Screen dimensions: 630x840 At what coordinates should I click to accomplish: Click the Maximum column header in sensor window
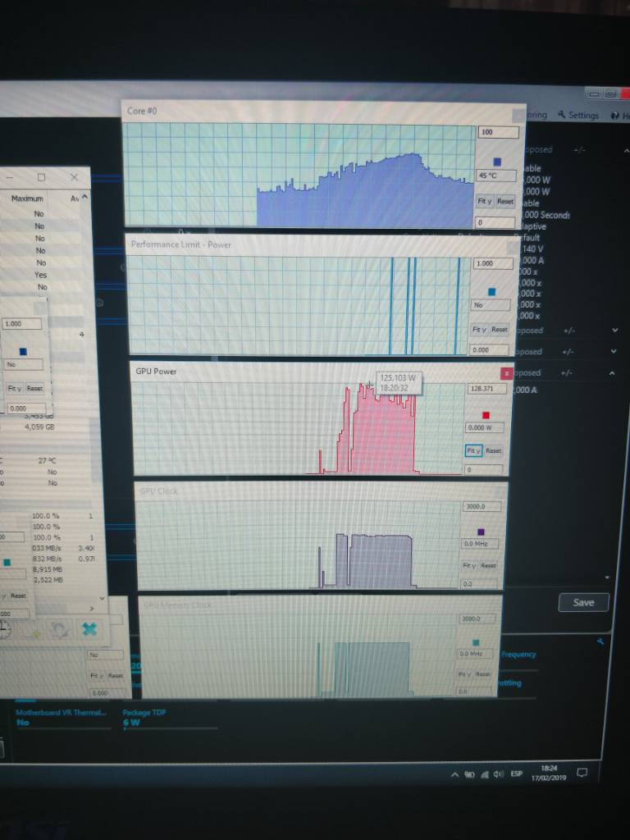click(x=27, y=199)
